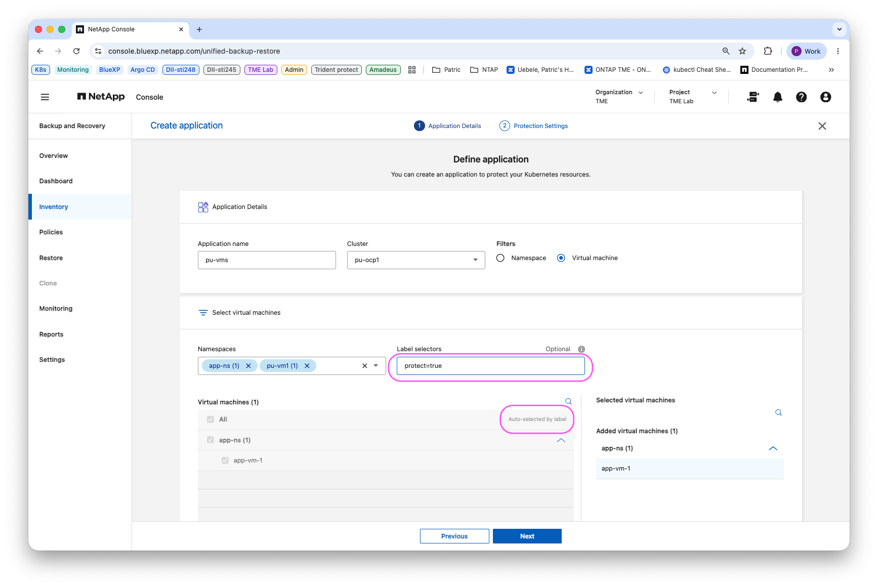The width and height of the screenshot is (878, 588).
Task: Select the Namespace filter radio button
Action: click(x=500, y=258)
